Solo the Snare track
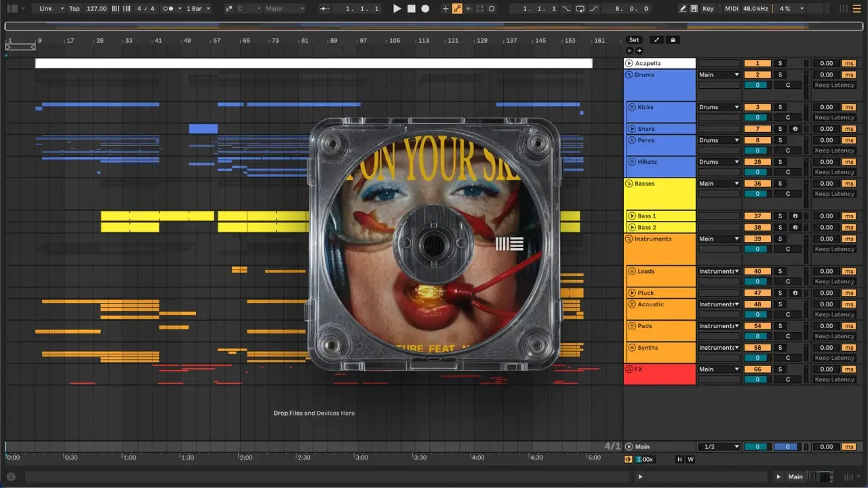868x488 pixels. (x=780, y=129)
